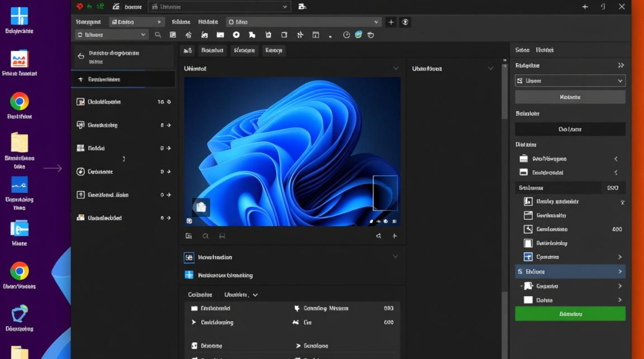The height and width of the screenshot is (359, 644).
Task: Expand the blue highlighted row in the right panel
Action: (x=620, y=271)
